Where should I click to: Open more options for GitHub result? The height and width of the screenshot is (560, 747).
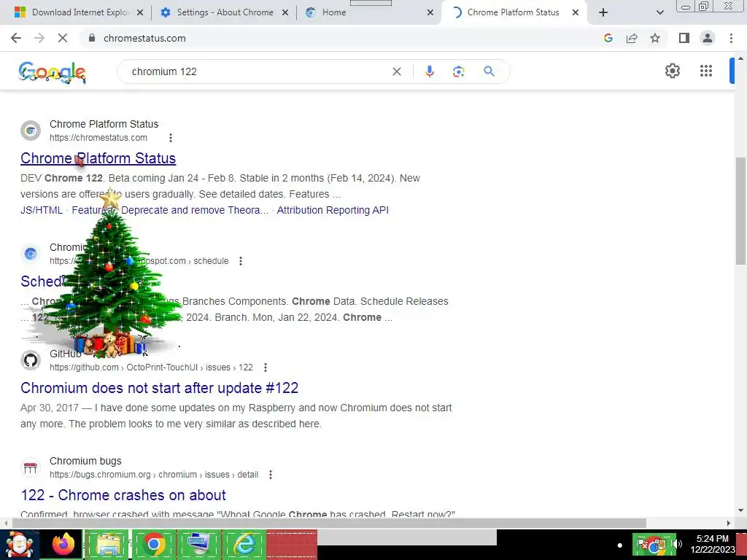[x=266, y=367]
